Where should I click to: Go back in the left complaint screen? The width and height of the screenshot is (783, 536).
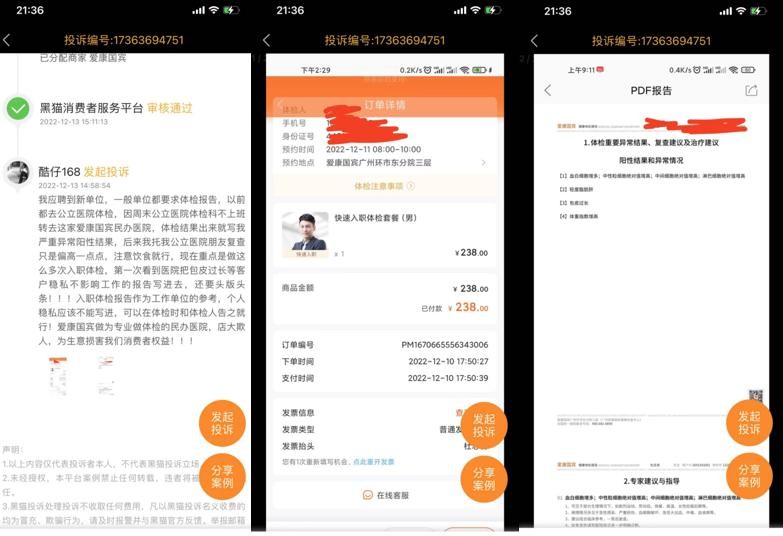pyautogui.click(x=6, y=40)
